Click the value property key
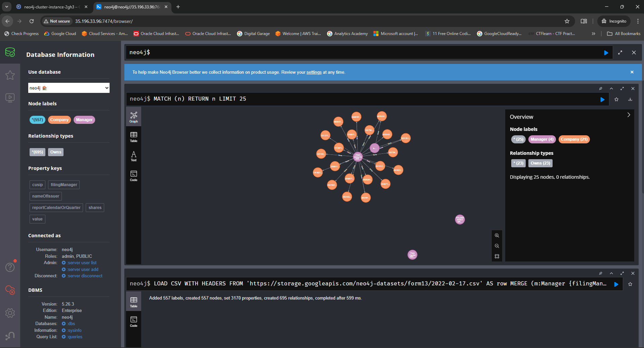Viewport: 644px width, 348px height. pos(37,219)
